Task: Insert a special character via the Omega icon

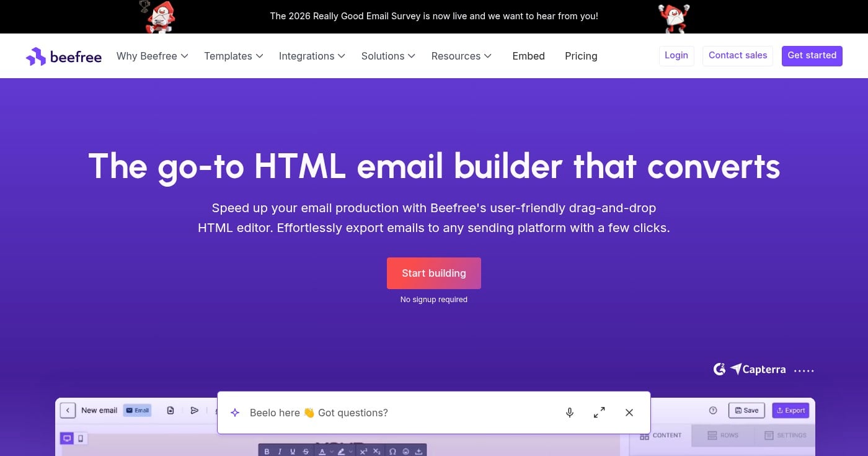Action: [x=392, y=451]
